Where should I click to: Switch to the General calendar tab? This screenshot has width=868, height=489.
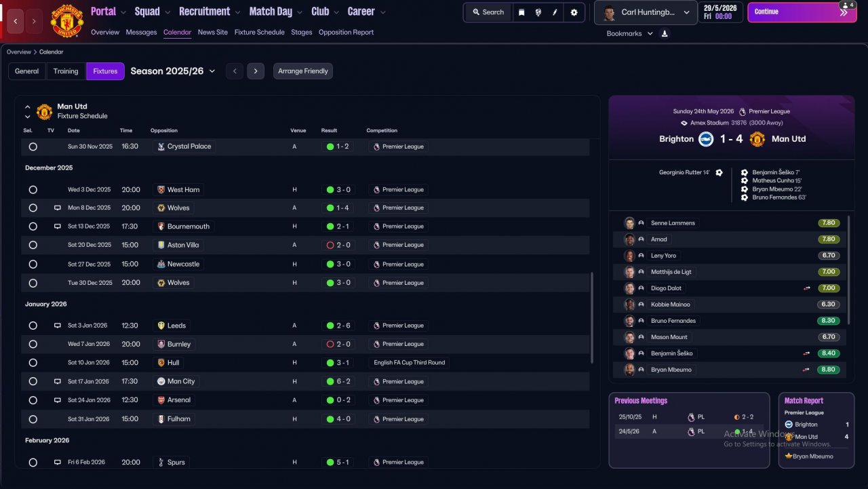(x=27, y=71)
